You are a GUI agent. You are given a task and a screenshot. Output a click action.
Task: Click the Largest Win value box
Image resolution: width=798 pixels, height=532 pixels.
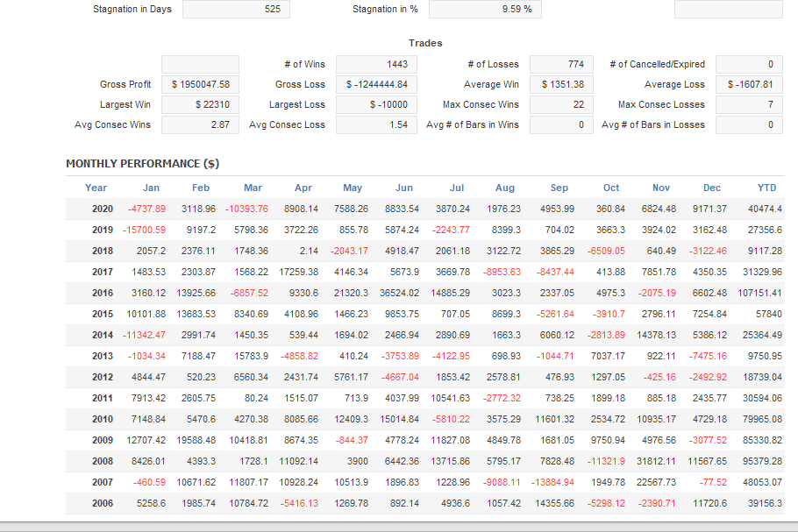(x=200, y=104)
